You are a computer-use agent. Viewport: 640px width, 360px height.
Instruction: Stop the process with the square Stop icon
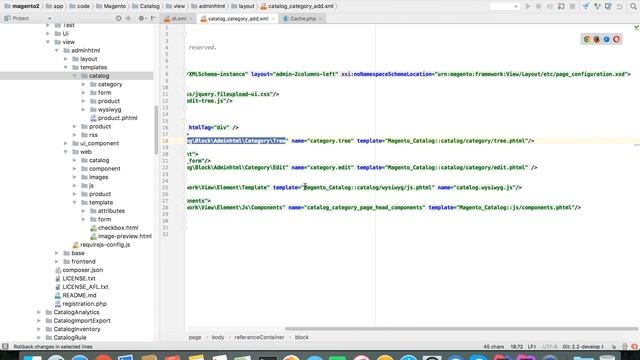tap(572, 6)
